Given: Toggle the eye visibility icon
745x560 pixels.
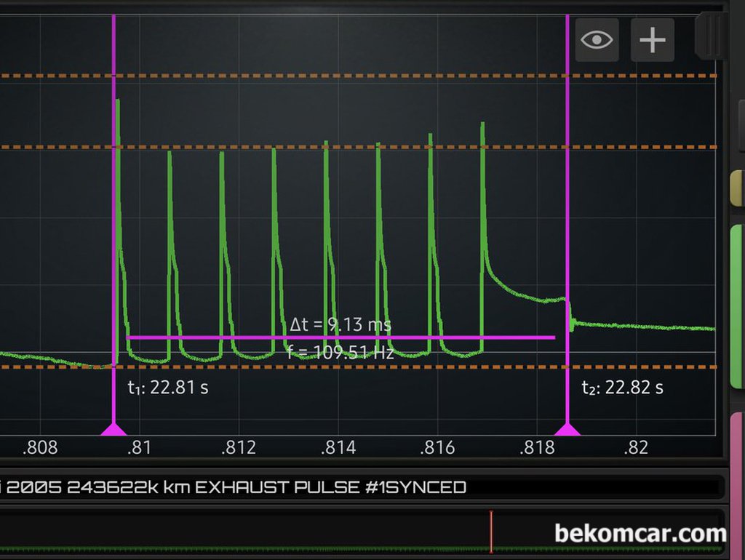Looking at the screenshot, I should pos(597,40).
